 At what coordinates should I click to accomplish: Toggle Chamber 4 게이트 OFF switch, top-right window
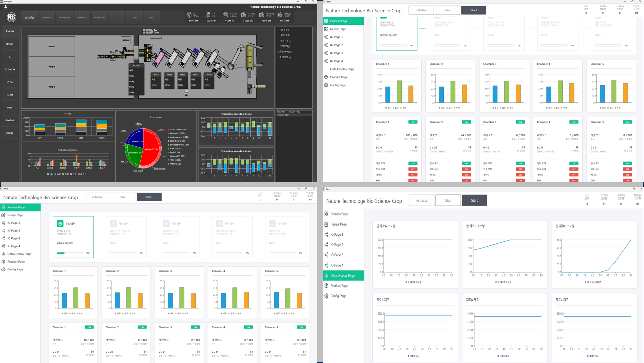pos(574,175)
